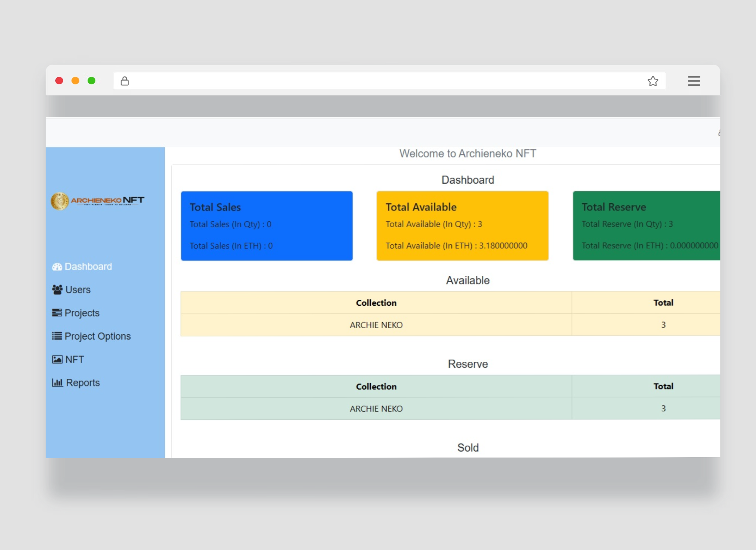This screenshot has height=550, width=756.
Task: Click the Project Options list icon
Action: pos(57,336)
